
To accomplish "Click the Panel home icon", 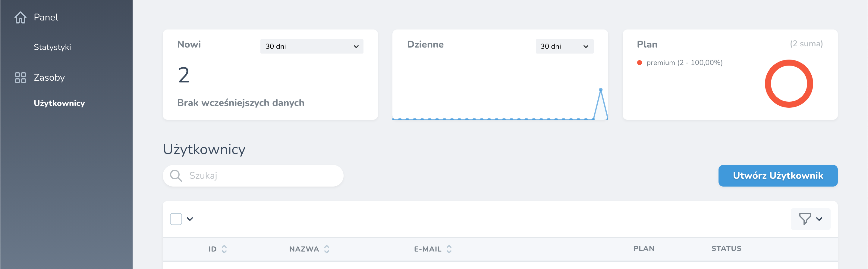I will 20,17.
